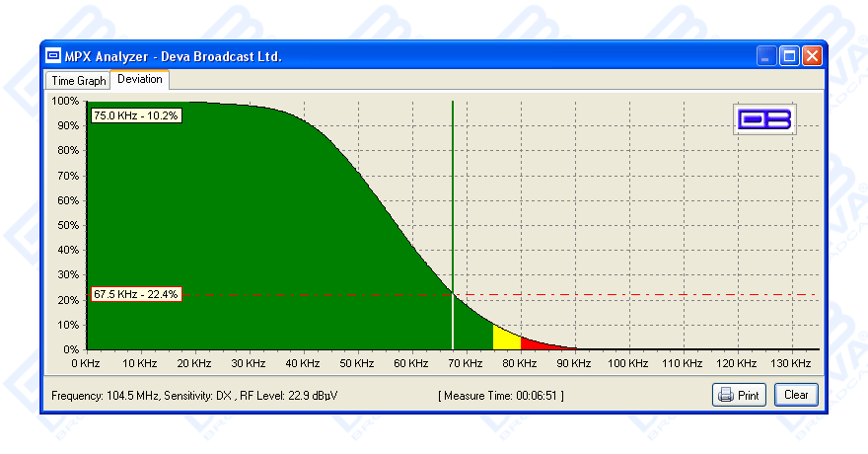Click the yellow region of the graph
Viewport: 868px width, 454px height.
click(x=506, y=340)
